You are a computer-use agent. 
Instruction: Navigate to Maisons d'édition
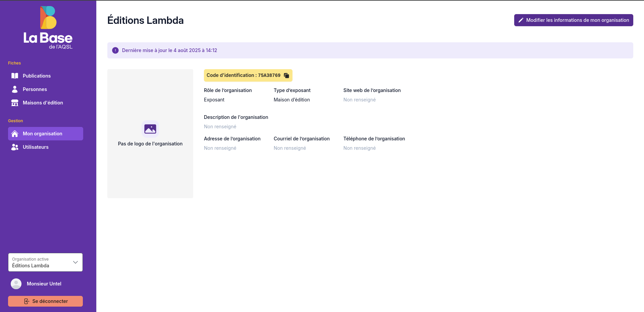coord(43,103)
